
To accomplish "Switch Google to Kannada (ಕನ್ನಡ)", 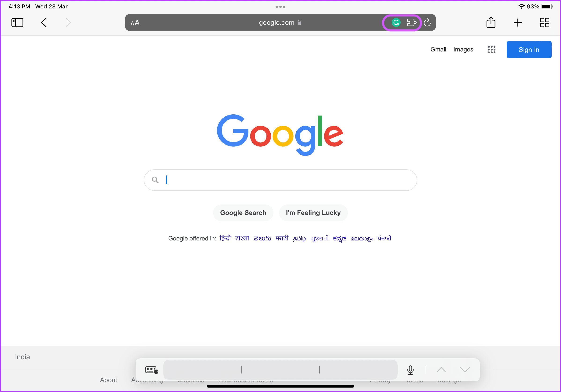I will tap(340, 238).
